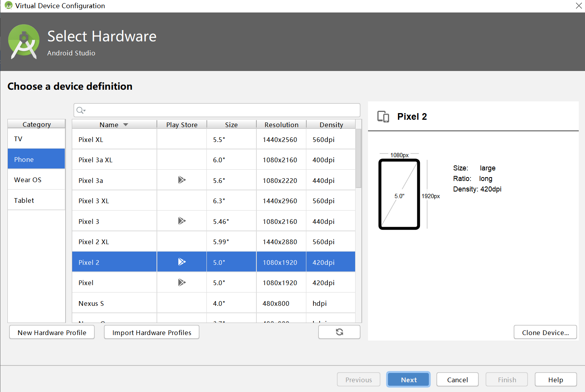
Task: Select the Phone category
Action: pos(36,159)
